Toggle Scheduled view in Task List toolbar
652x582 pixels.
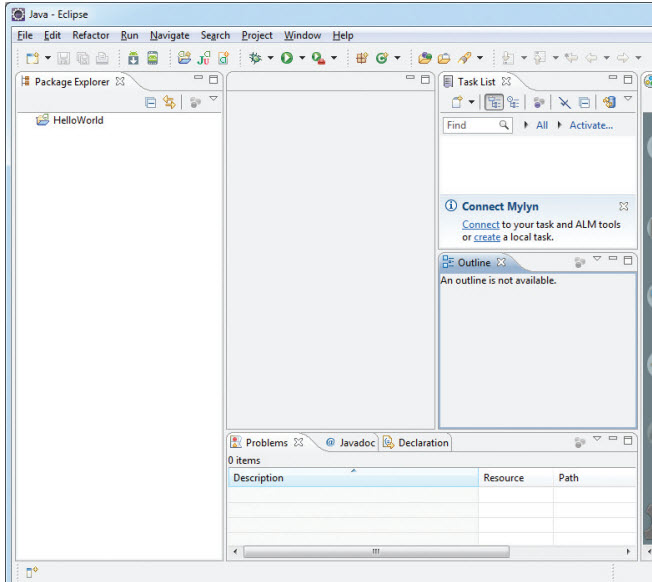(x=513, y=102)
